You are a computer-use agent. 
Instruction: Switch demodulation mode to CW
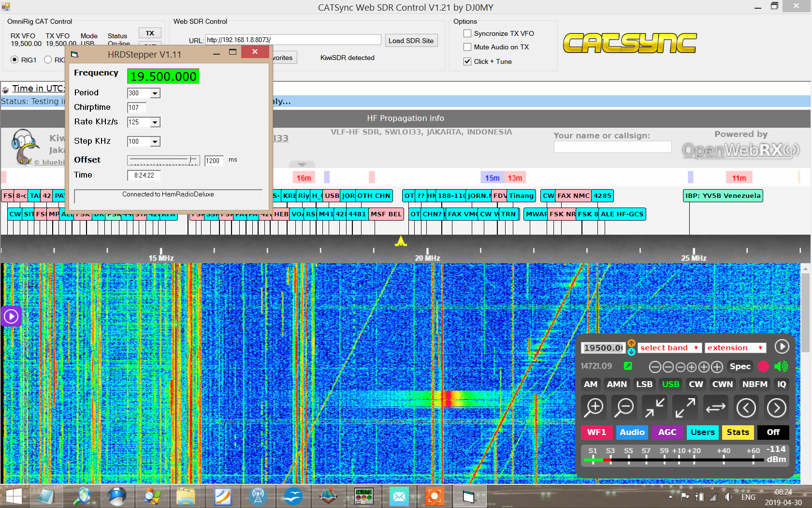click(x=696, y=384)
